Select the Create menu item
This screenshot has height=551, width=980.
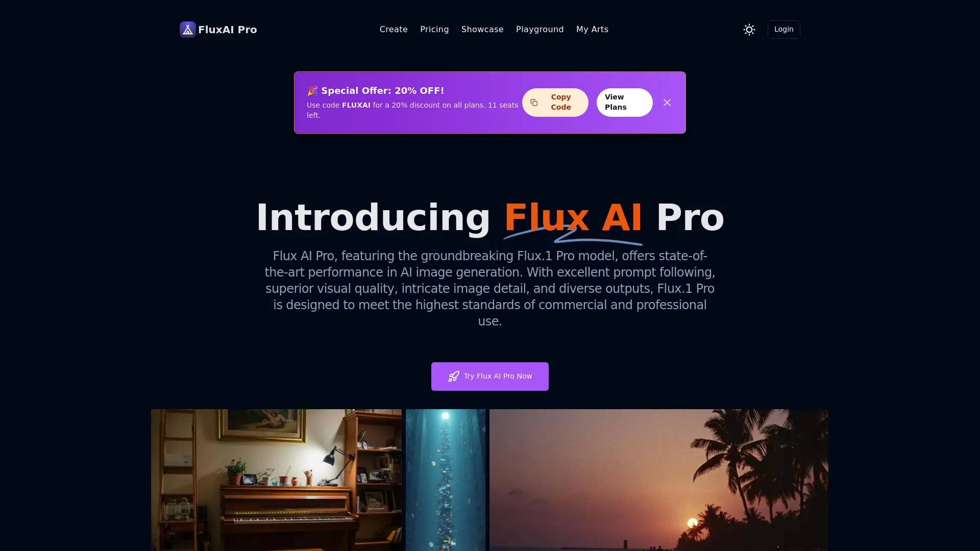click(393, 29)
